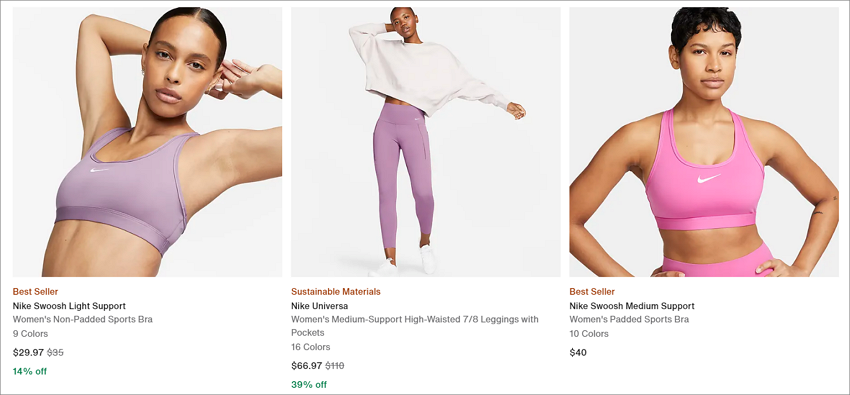Select the Women's Medium-Support High-Waisted Leggings description
Screen dimensions: 850x395
click(x=415, y=326)
